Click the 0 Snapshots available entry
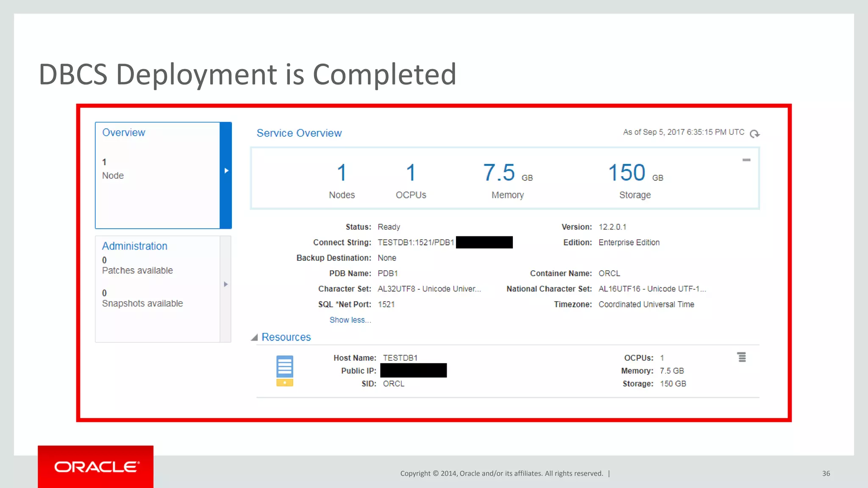 click(142, 299)
